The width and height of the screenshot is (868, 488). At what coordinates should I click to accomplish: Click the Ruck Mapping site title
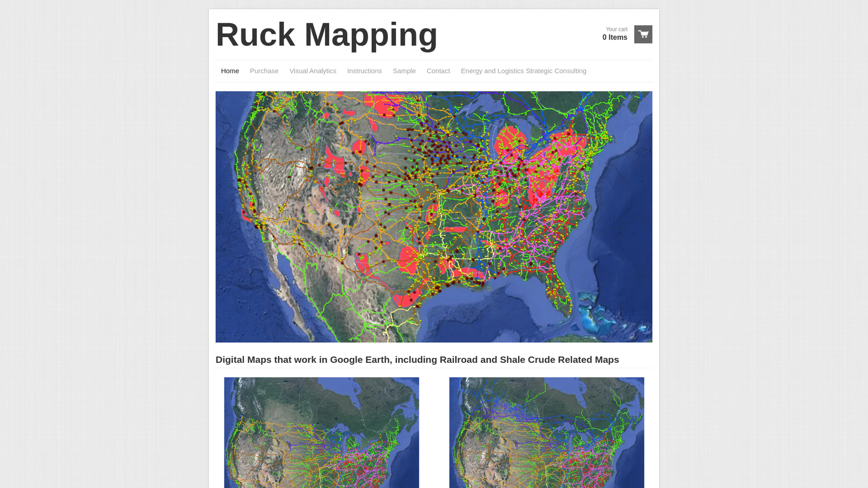tap(327, 35)
